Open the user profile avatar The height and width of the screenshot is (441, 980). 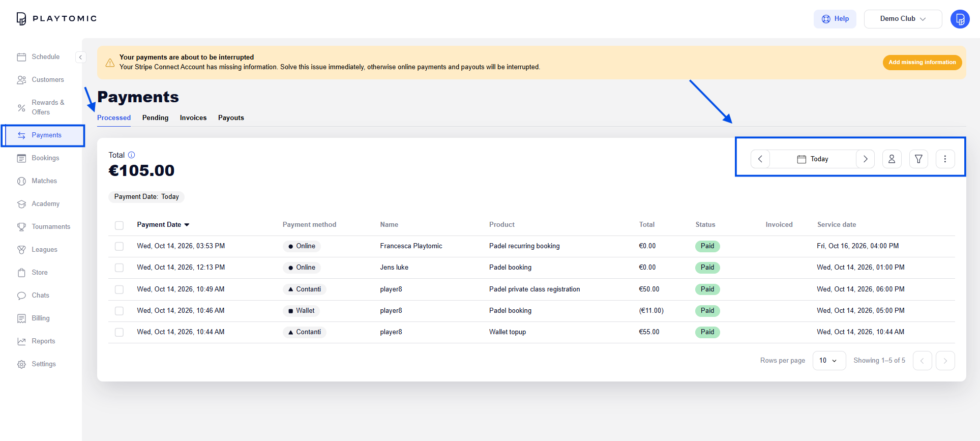point(960,19)
